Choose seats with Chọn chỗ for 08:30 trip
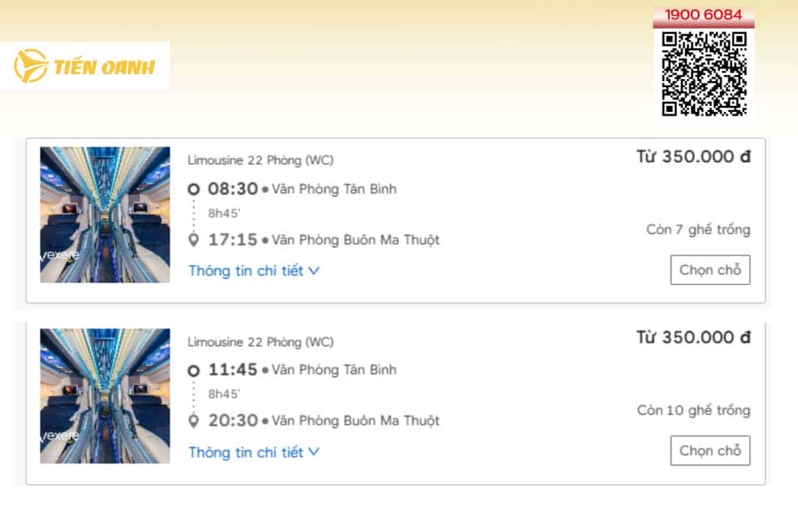Image resolution: width=798 pixels, height=532 pixels. point(710,270)
